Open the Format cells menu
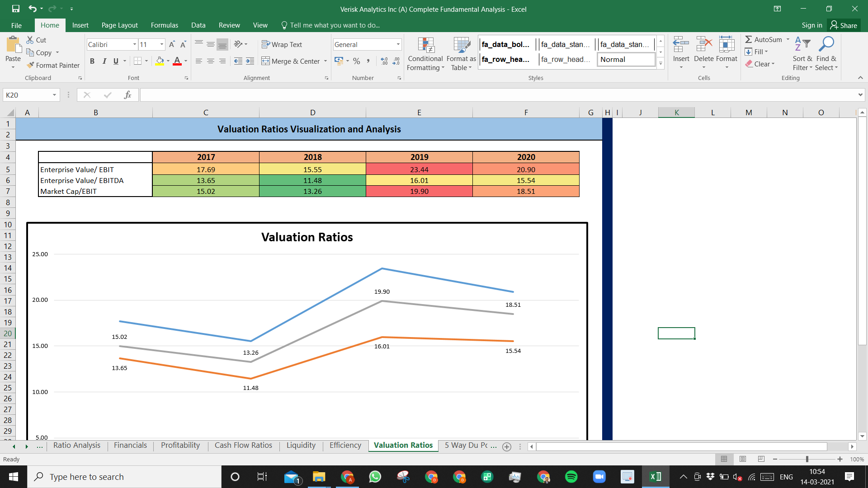868x488 pixels. [x=726, y=52]
